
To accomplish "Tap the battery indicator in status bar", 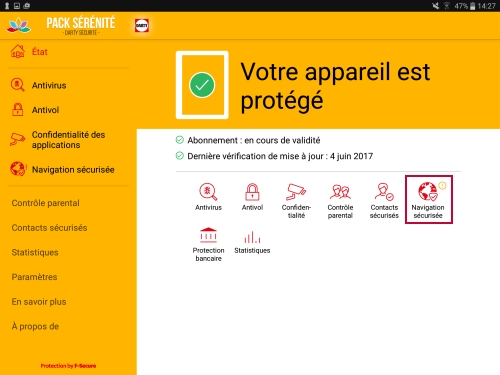I will point(472,6).
